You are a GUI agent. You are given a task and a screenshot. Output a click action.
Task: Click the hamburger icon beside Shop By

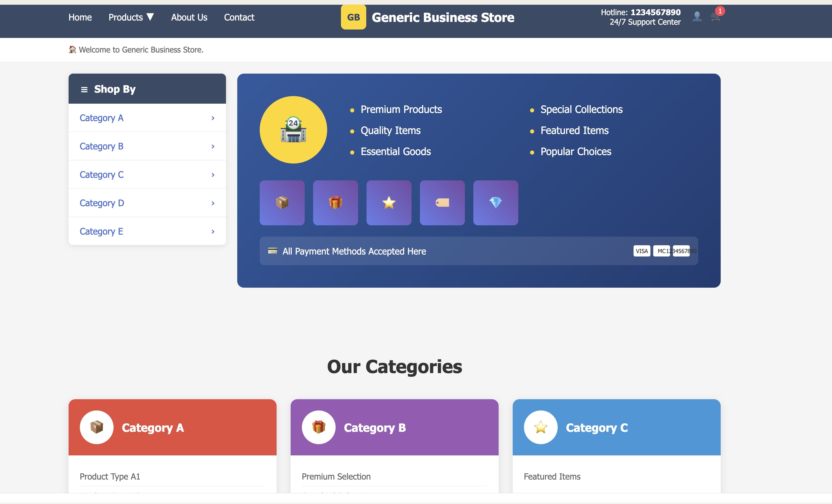pos(84,89)
